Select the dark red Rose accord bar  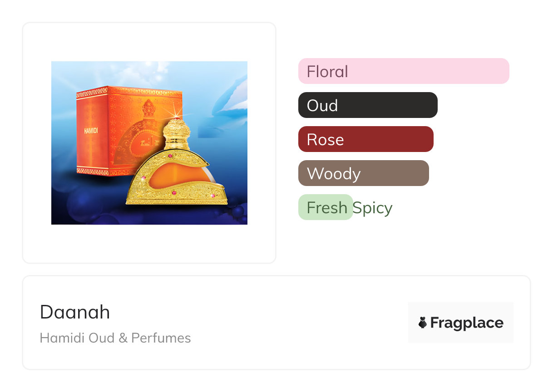365,139
